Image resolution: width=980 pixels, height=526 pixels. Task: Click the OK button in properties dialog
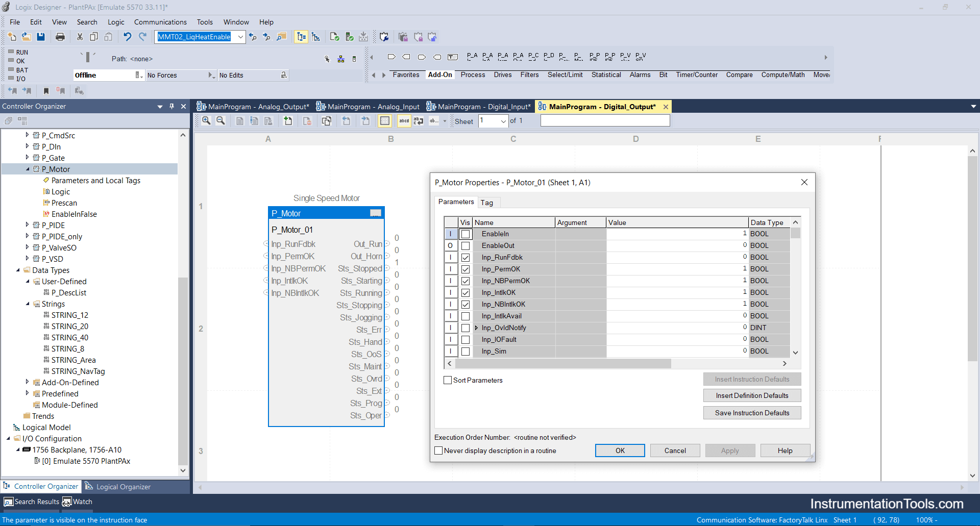620,450
